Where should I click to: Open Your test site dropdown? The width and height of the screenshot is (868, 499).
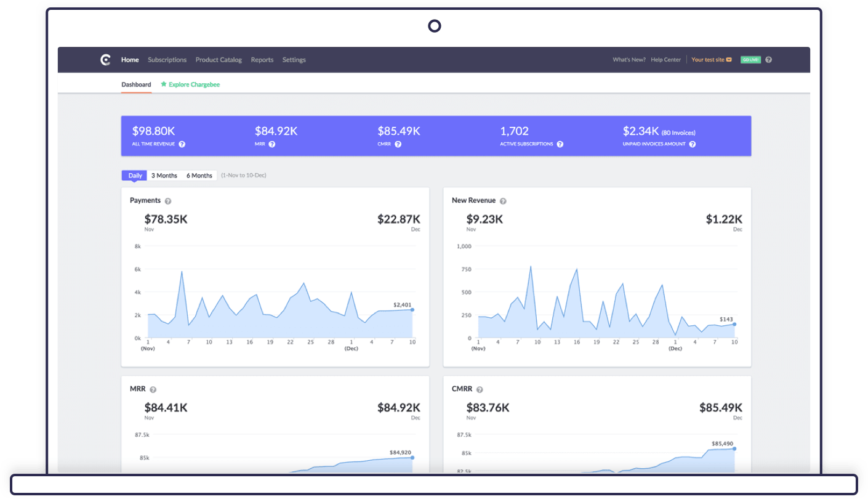point(711,60)
